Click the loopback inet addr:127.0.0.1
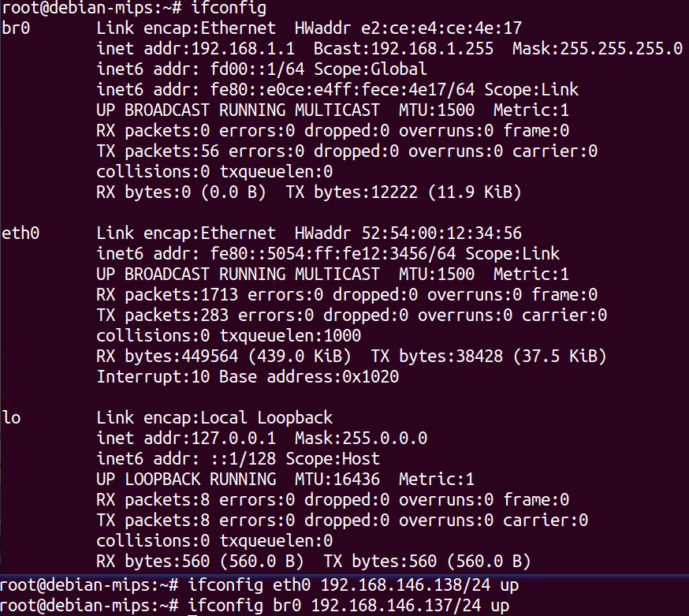The height and width of the screenshot is (616, 689). (x=186, y=438)
